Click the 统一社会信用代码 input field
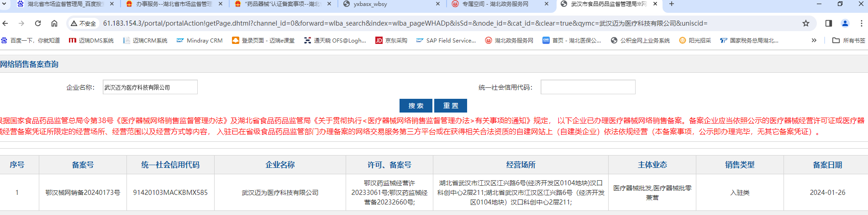 point(588,87)
